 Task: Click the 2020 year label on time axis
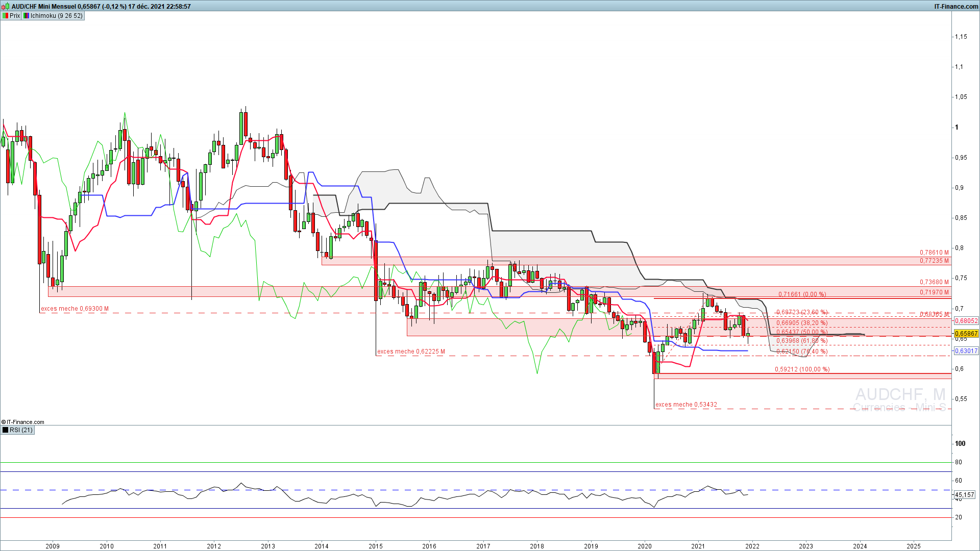coord(645,546)
